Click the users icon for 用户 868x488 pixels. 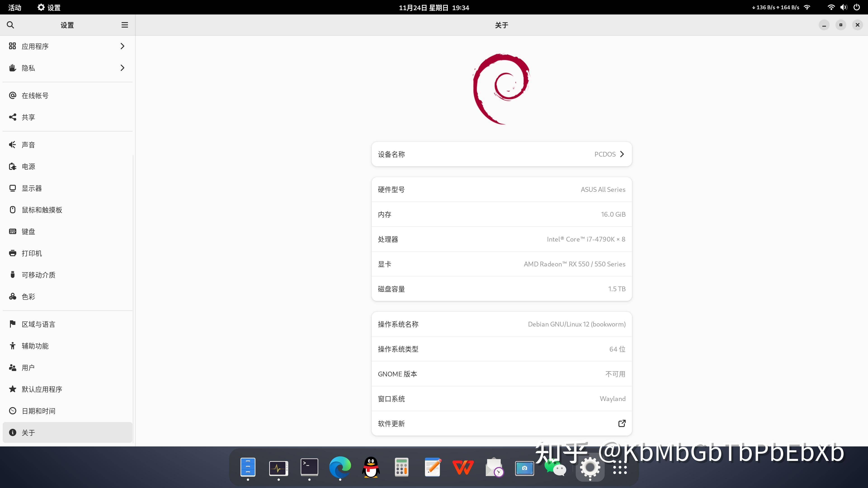point(12,368)
